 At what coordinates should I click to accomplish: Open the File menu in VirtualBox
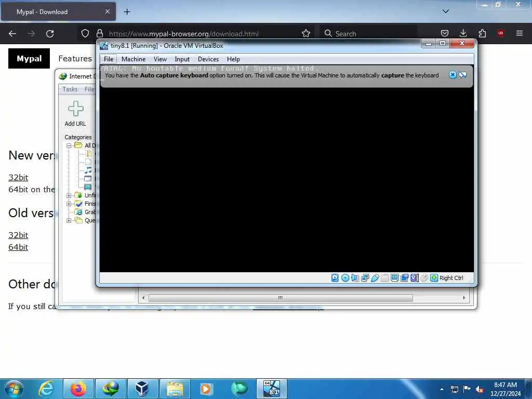pos(109,59)
